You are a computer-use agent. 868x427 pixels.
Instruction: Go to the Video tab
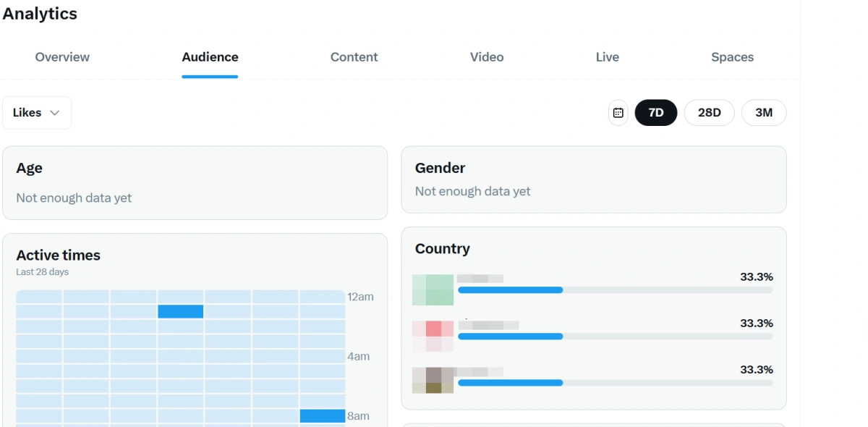(x=487, y=57)
